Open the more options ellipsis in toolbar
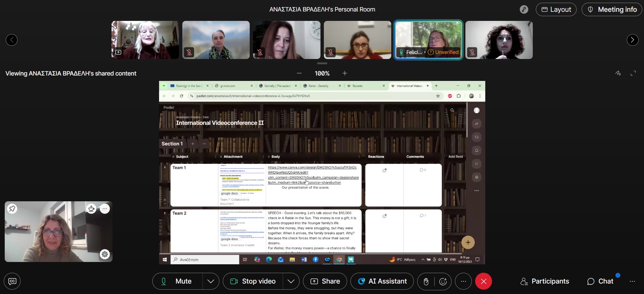Screen dimensions: 644x294 [463, 281]
